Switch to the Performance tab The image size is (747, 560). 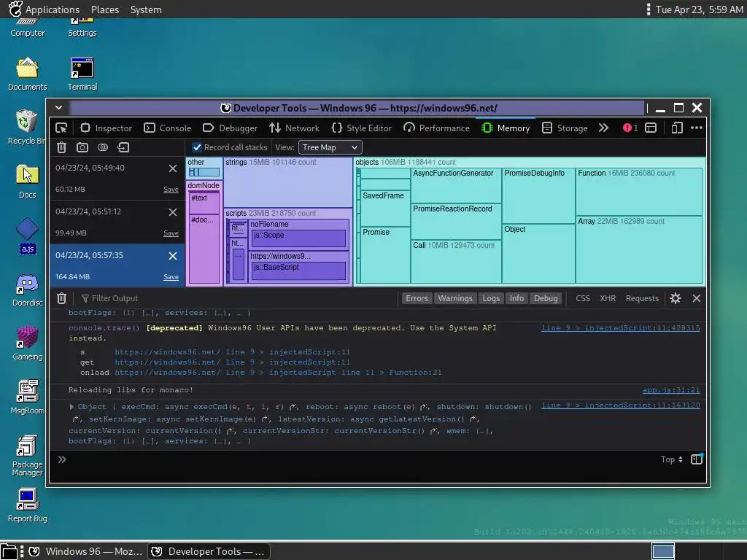437,128
